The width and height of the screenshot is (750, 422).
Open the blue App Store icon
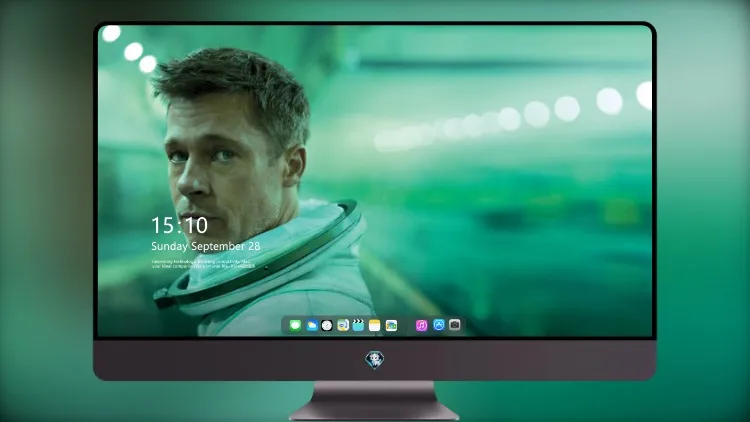[x=439, y=325]
